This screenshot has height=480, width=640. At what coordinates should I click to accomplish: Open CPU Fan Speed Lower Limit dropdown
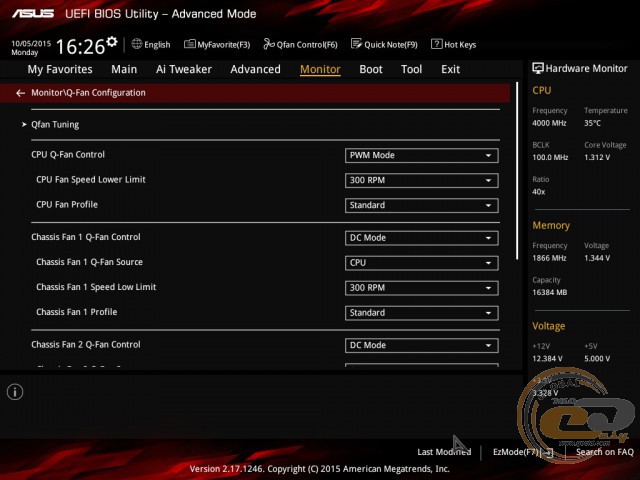tap(422, 180)
